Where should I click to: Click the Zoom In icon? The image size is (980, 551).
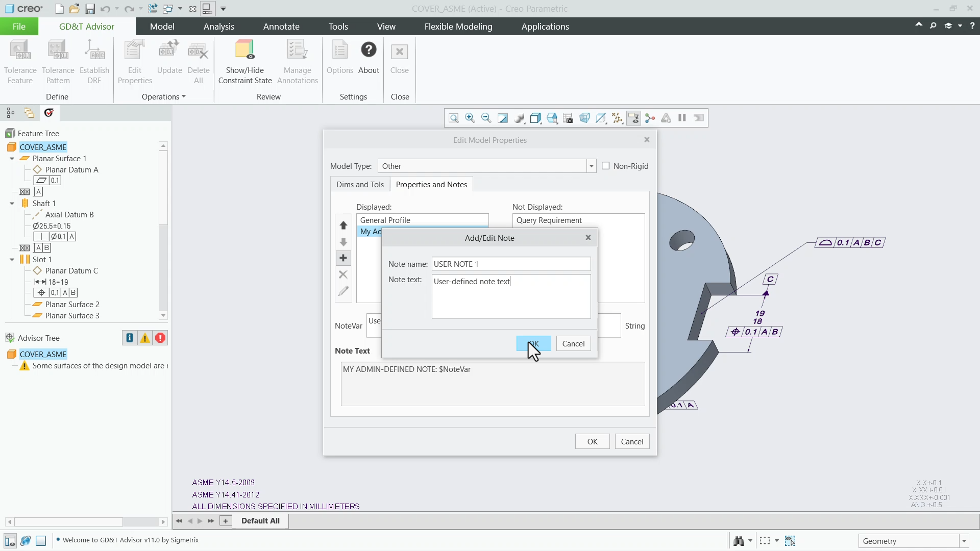pos(470,118)
